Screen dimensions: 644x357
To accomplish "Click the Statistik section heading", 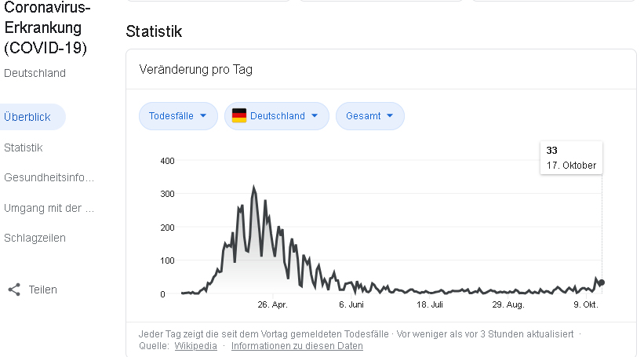I will pos(154,31).
